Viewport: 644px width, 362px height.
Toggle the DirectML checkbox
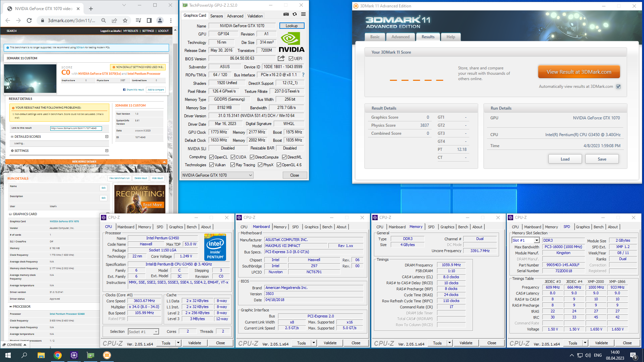pyautogui.click(x=284, y=157)
